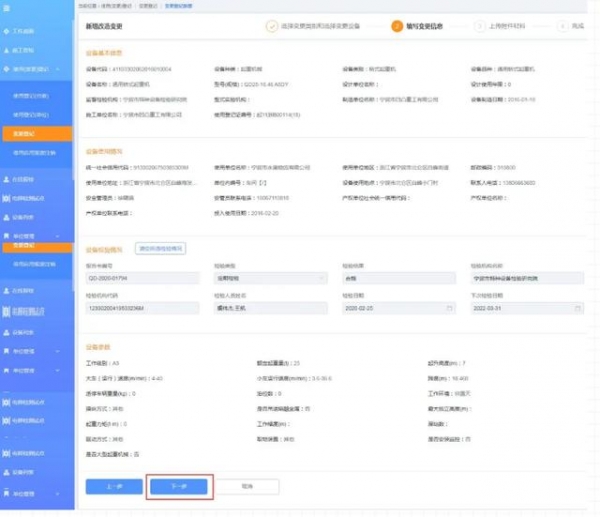This screenshot has height=517, width=600.
Task: Click the 上一步 previous step button
Action: tap(112, 485)
